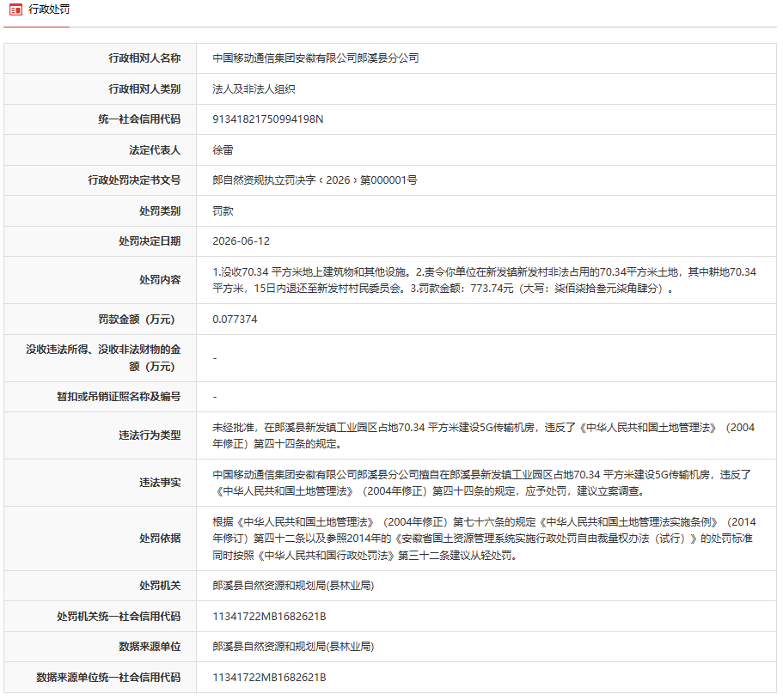Click legal representative name 徐雷
This screenshot has width=783, height=700.
click(x=223, y=150)
